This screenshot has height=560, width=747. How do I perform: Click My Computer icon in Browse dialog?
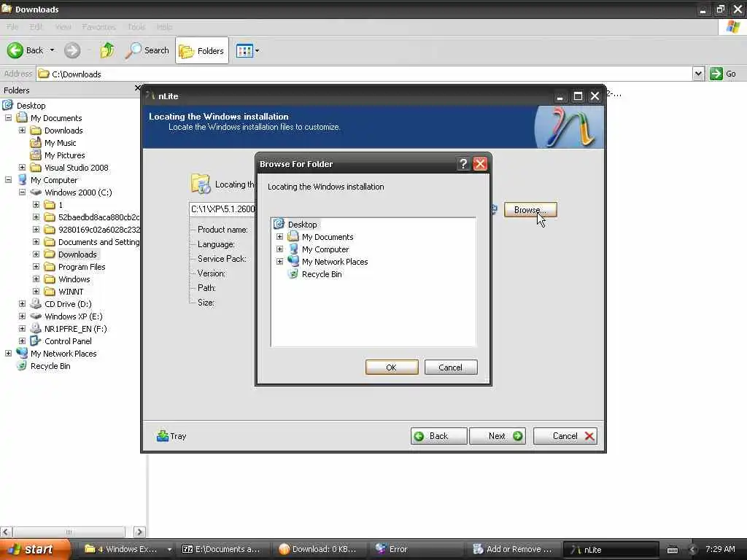(x=293, y=249)
